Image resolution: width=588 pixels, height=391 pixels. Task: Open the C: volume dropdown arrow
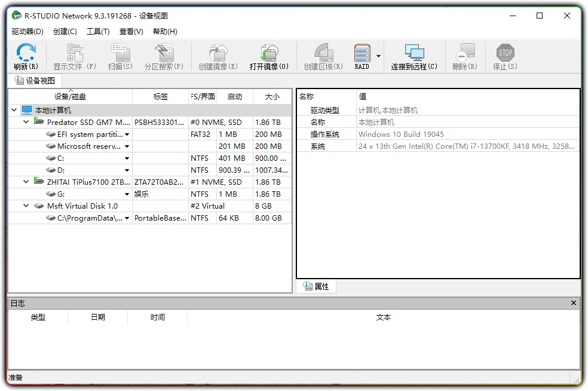127,158
